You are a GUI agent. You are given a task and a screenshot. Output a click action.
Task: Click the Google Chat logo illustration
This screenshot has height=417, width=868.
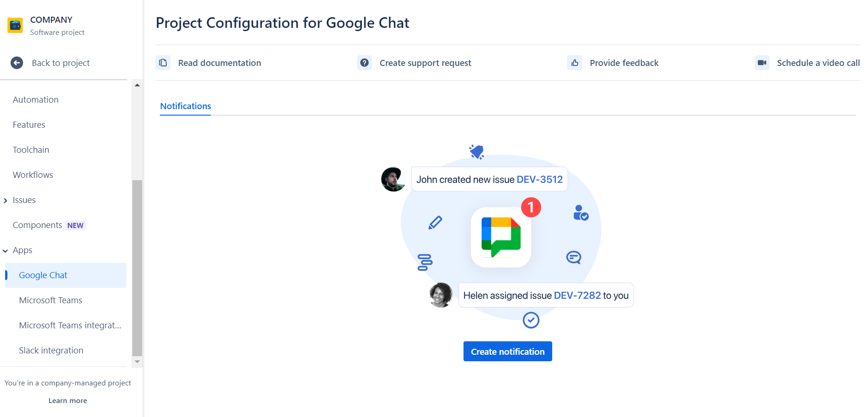(x=501, y=237)
